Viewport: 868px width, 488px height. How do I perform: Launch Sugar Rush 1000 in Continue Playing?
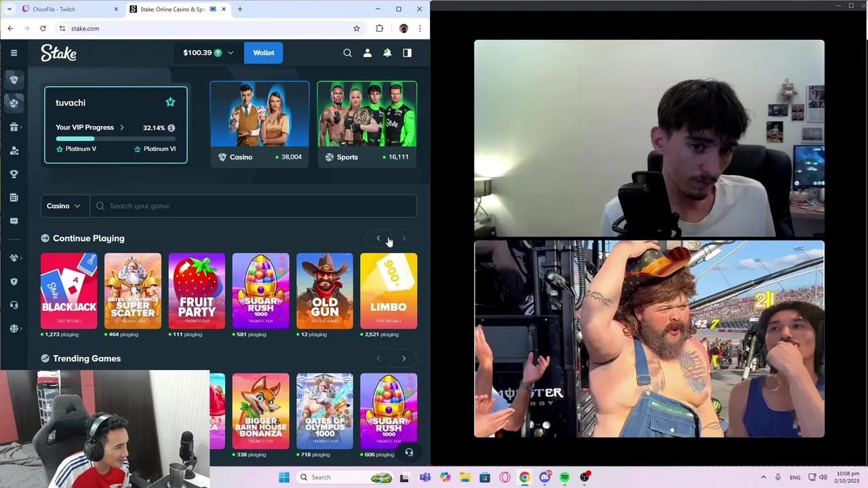[261, 291]
